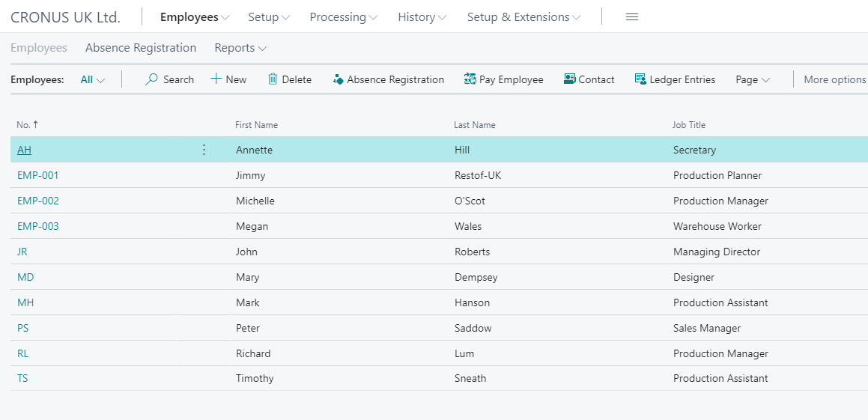
Task: Open the Contact card icon
Action: pos(570,79)
